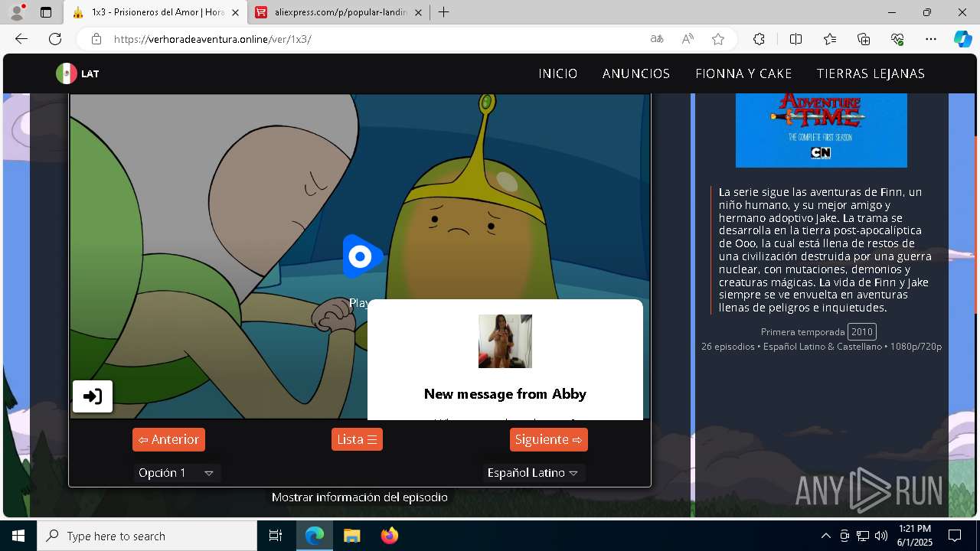
Task: Reload the page with Refresh icon
Action: click(x=55, y=39)
